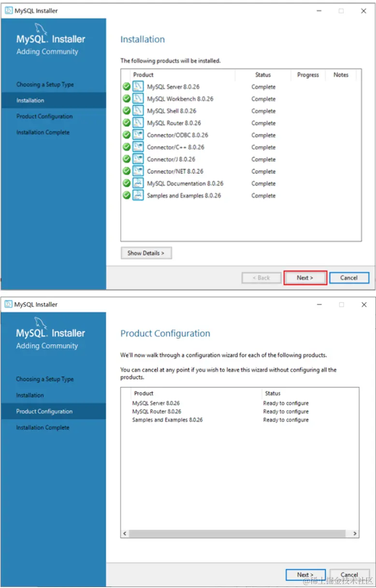This screenshot has width=376, height=588.
Task: Click Connector/J 8.0.26 product icon
Action: (138, 159)
